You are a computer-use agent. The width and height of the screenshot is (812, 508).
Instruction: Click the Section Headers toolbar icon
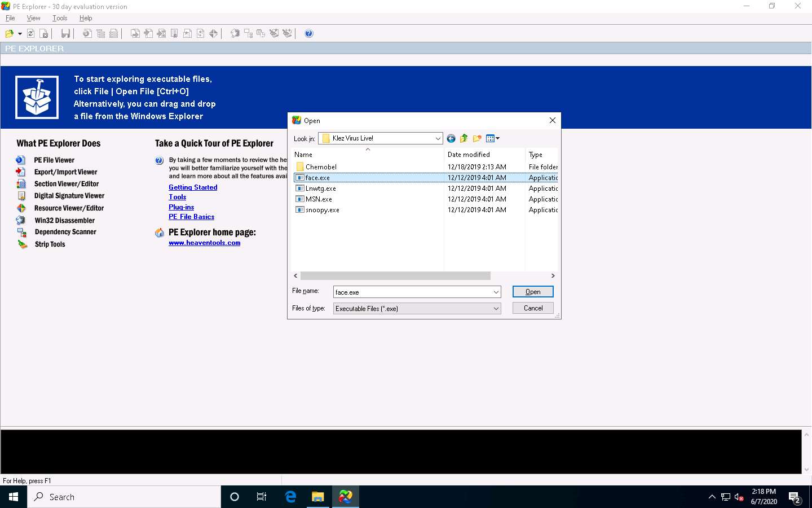[113, 34]
